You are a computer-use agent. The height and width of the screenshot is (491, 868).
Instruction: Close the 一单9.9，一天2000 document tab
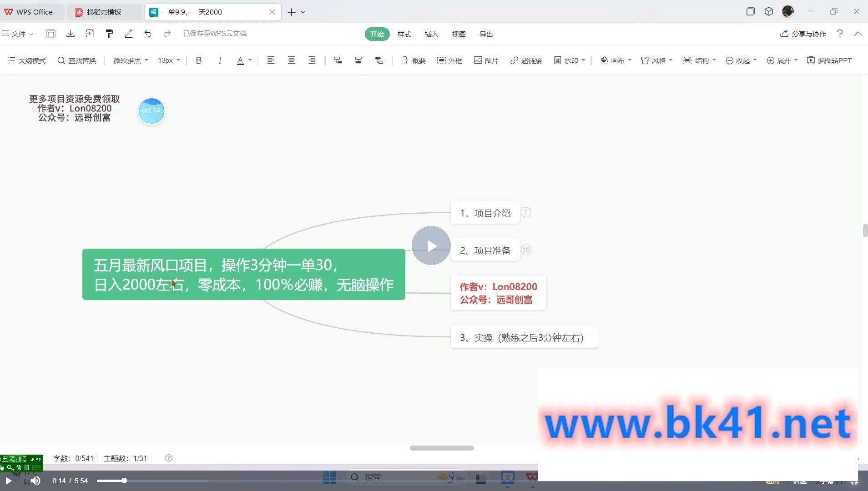[272, 12]
